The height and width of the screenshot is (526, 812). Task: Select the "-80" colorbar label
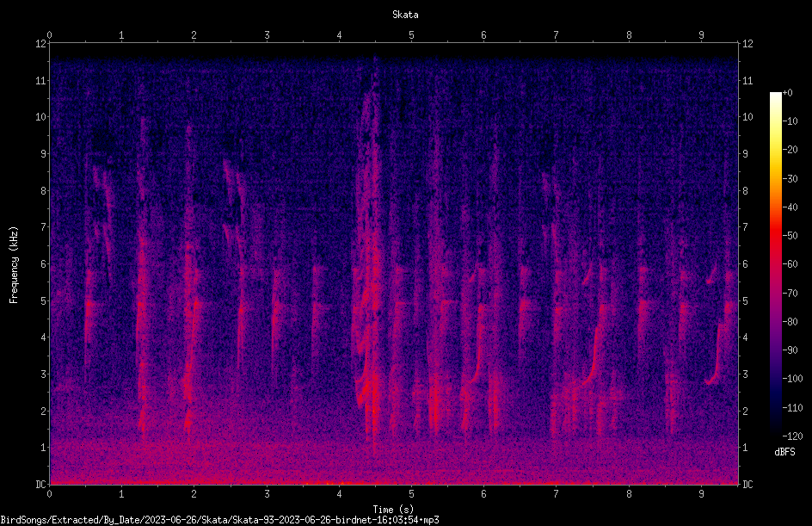click(790, 322)
